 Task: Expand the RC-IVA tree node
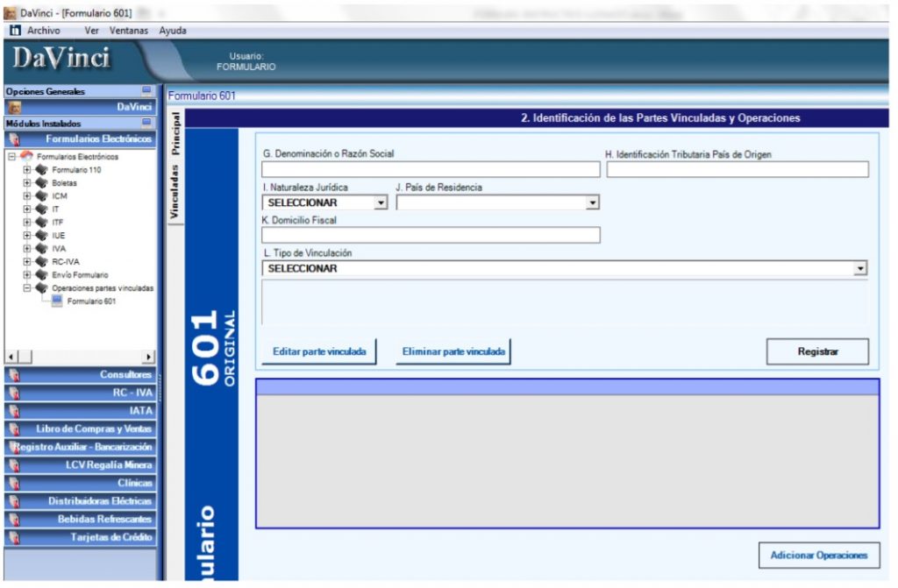27,261
